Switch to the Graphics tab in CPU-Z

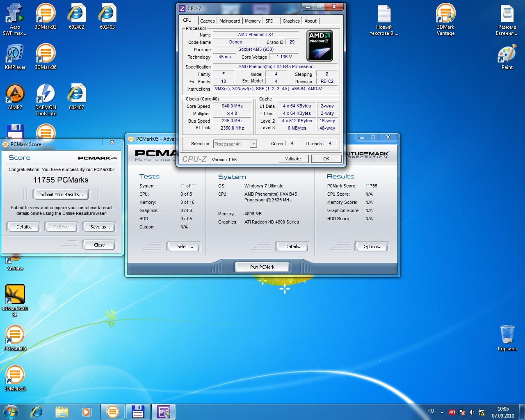point(291,21)
